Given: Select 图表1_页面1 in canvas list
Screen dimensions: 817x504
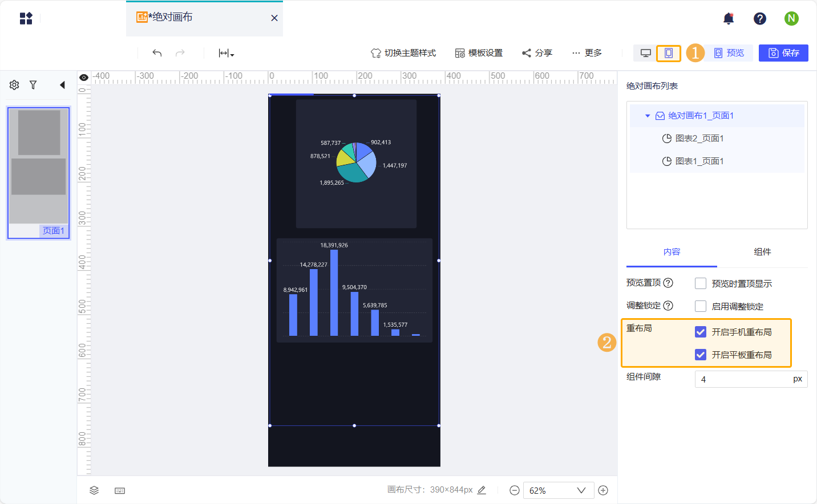Looking at the screenshot, I should point(717,161).
